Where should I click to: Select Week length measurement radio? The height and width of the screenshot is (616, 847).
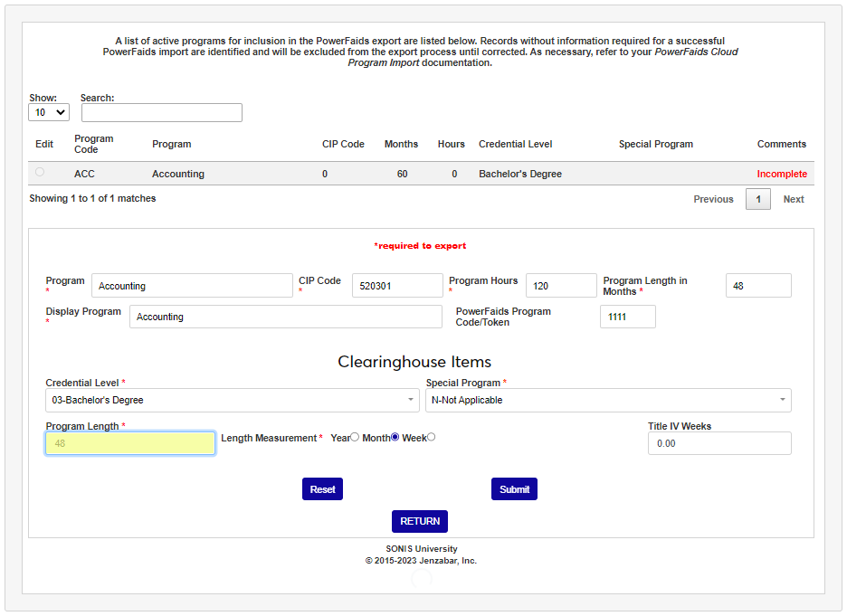point(431,437)
